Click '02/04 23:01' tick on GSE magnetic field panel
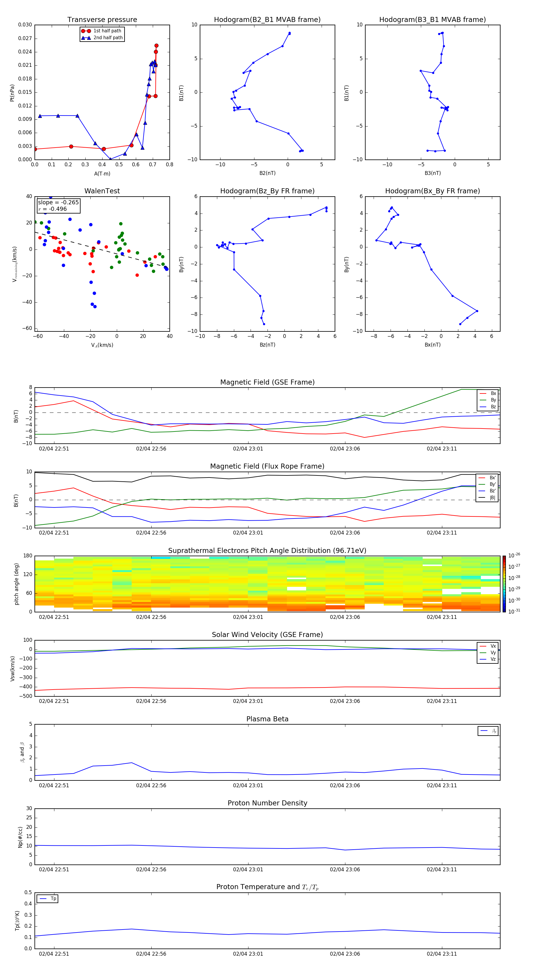The image size is (535, 980). click(248, 449)
